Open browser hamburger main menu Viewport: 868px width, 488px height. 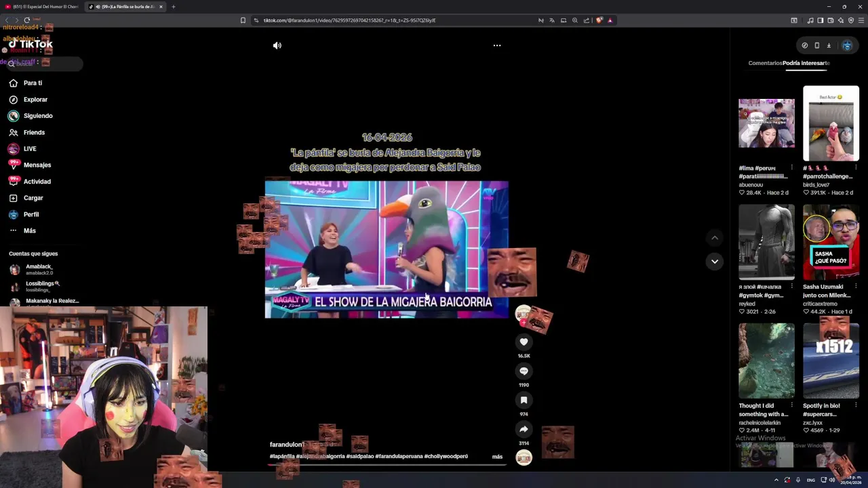[861, 20]
